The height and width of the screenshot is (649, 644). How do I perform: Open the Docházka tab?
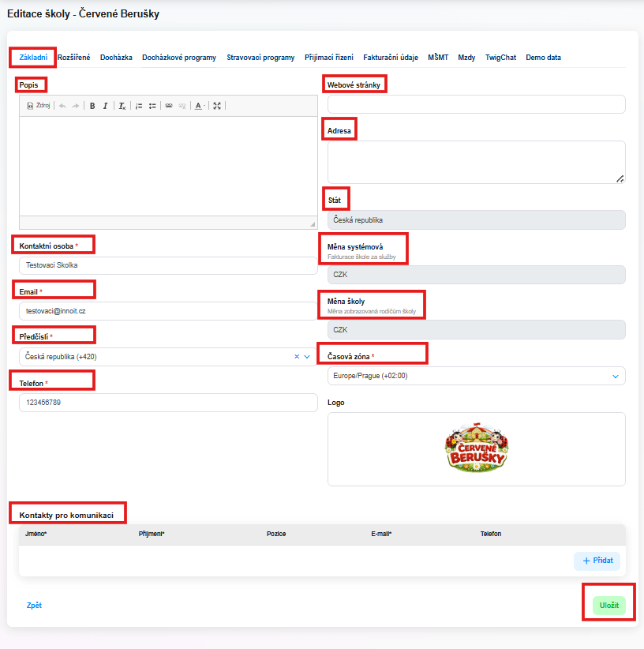pos(116,58)
